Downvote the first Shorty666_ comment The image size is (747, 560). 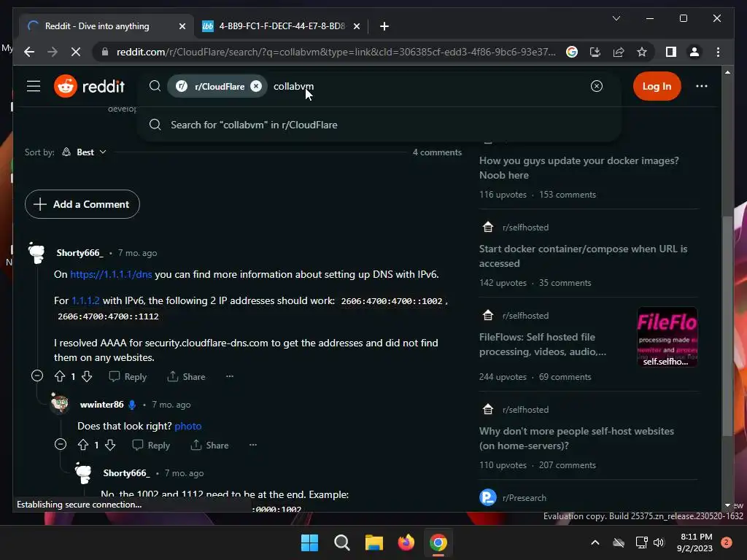(x=87, y=377)
